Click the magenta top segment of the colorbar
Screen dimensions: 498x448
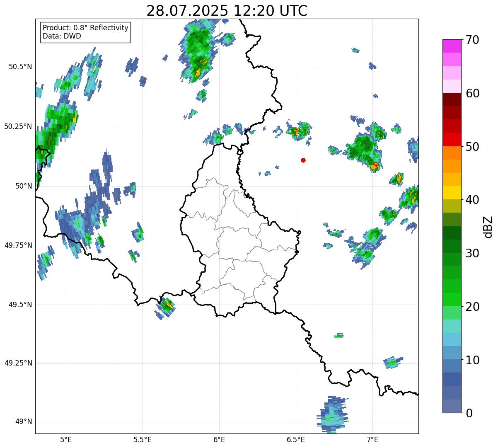(x=452, y=46)
